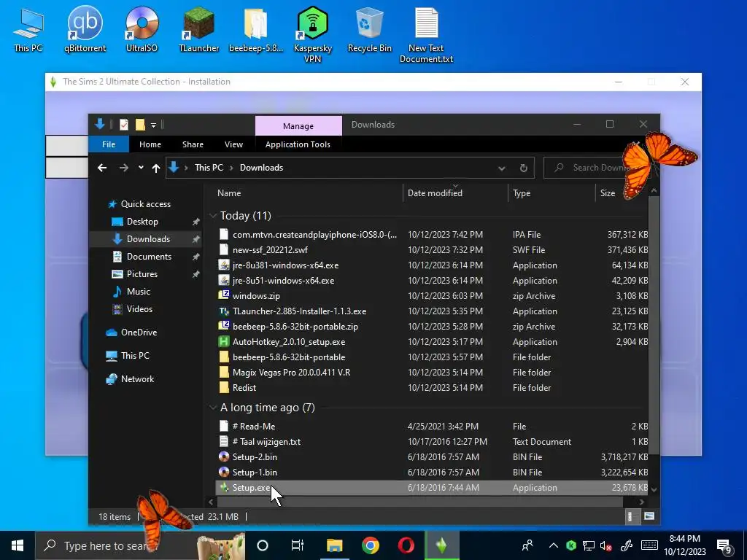The width and height of the screenshot is (747, 560).
Task: Open Cortana from the taskbar
Action: [263, 545]
